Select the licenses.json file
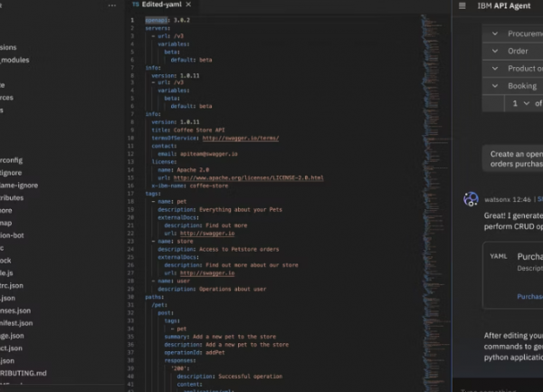543x392 pixels. [x=15, y=311]
